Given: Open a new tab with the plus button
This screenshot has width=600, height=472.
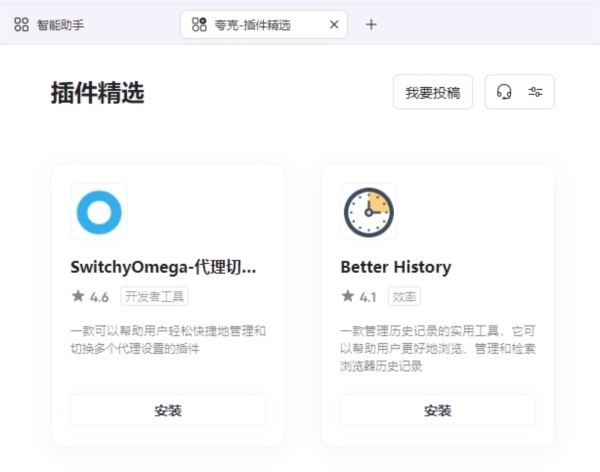Looking at the screenshot, I should click(x=371, y=25).
